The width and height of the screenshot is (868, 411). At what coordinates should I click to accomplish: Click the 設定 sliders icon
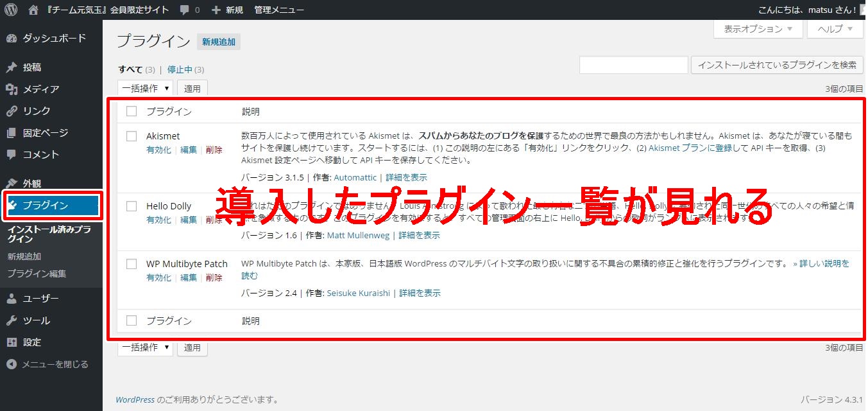12,342
